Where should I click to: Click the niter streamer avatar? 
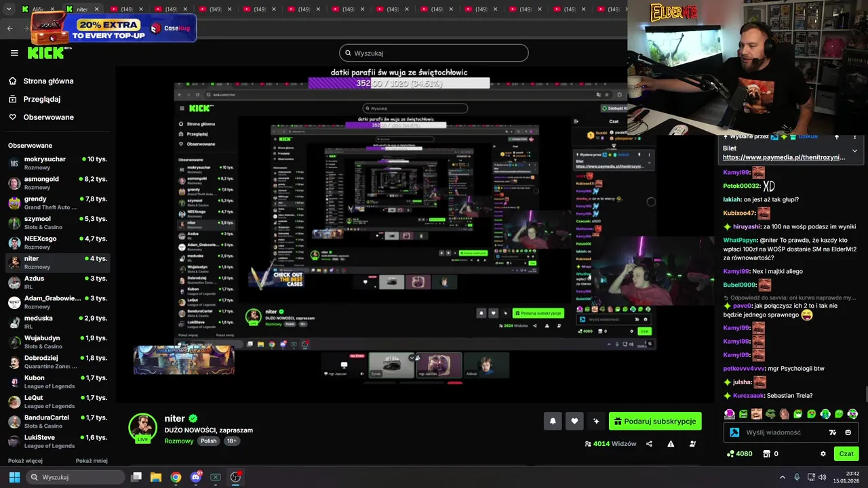[x=142, y=428]
